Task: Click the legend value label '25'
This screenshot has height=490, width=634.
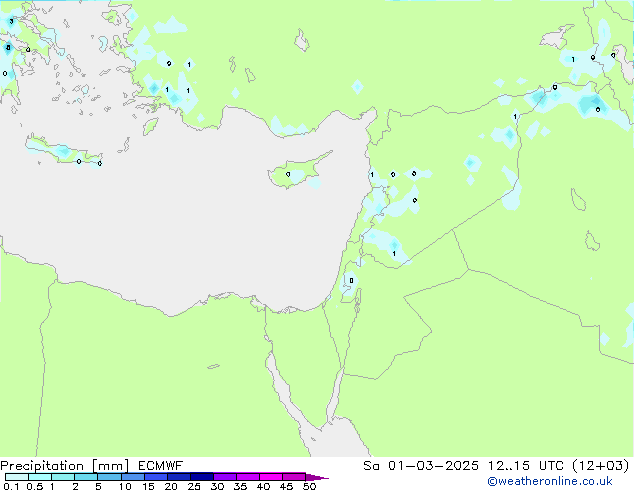Action: 194,486
